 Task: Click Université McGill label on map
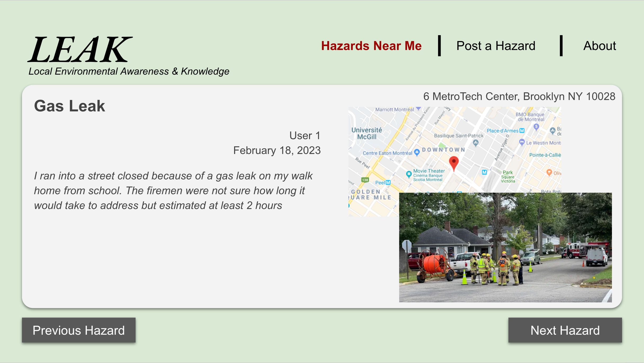[x=366, y=133]
